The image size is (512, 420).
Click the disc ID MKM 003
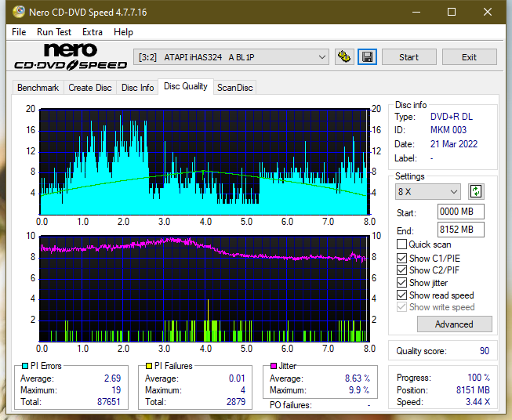448,130
